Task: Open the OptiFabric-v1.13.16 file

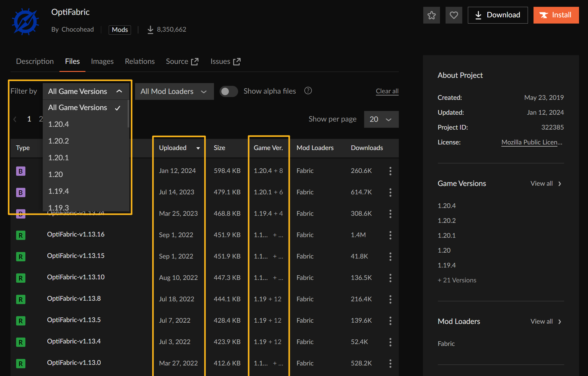Action: click(x=76, y=234)
